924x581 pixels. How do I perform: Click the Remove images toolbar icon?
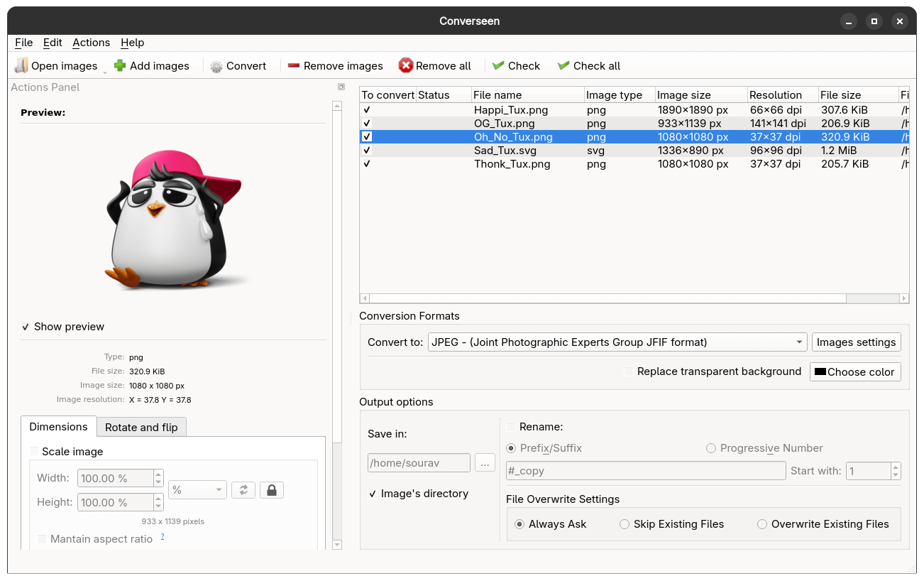pos(293,65)
